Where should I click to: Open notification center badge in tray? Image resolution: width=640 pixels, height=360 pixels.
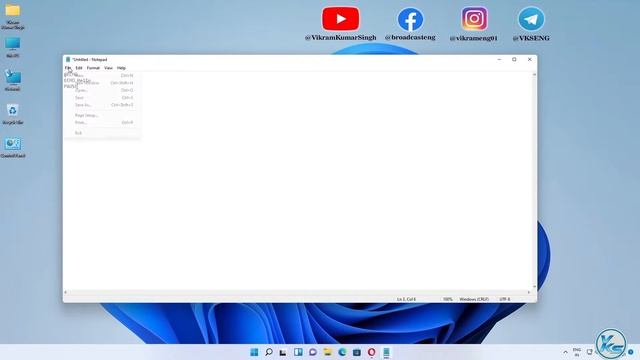(x=631, y=352)
